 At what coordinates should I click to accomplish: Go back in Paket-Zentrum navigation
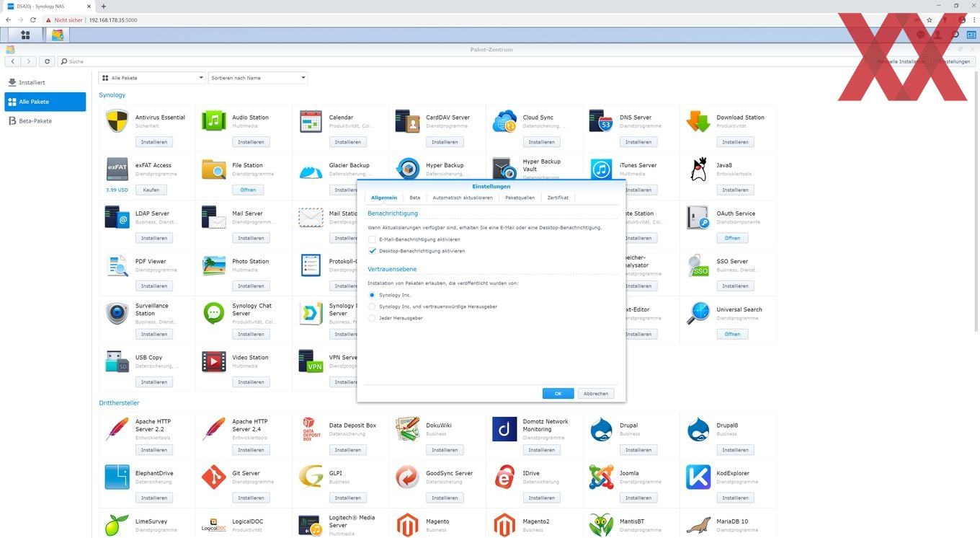tap(13, 62)
